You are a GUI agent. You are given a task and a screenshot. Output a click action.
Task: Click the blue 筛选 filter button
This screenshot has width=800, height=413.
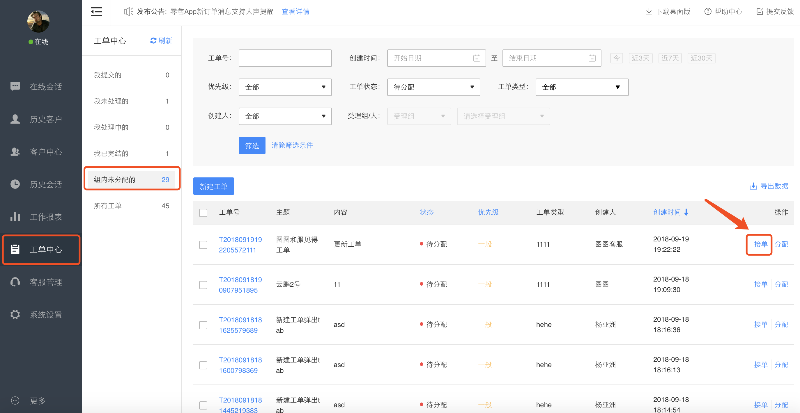pos(252,145)
